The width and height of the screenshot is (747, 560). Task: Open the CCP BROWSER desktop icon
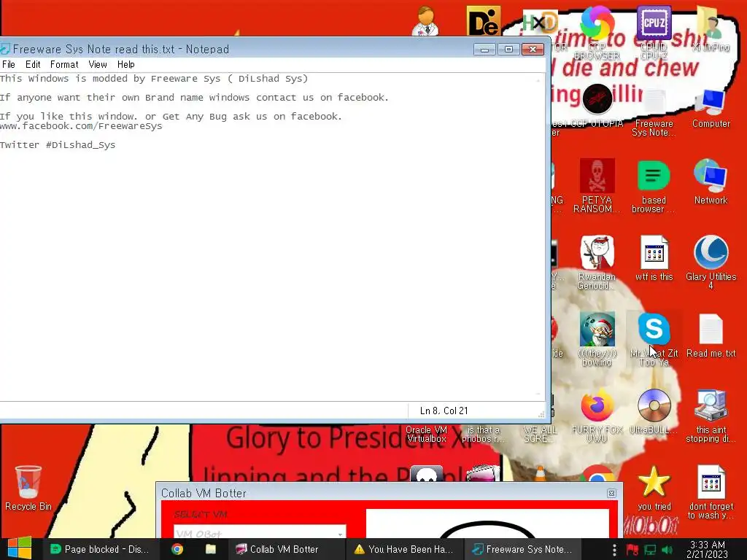(597, 32)
